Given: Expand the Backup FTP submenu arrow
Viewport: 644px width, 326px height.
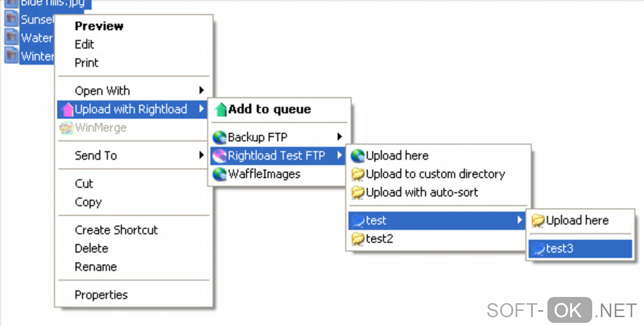Looking at the screenshot, I should pos(340,137).
